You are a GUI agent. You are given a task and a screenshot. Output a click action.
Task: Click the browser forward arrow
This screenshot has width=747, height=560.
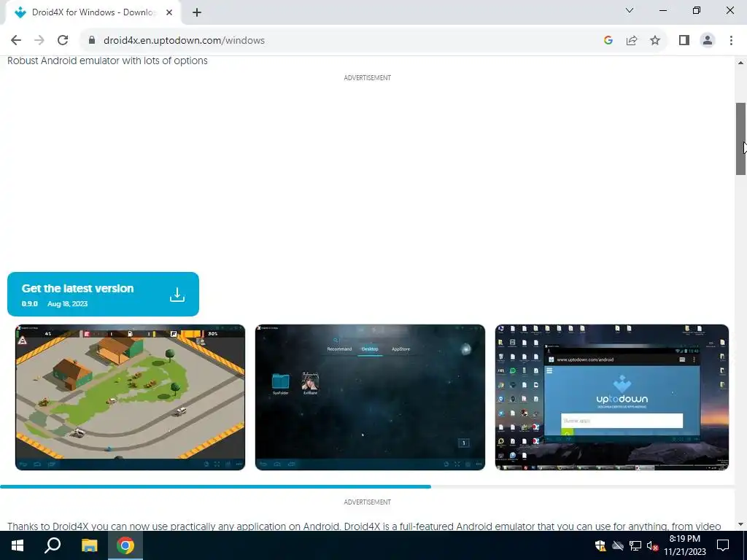[39, 41]
